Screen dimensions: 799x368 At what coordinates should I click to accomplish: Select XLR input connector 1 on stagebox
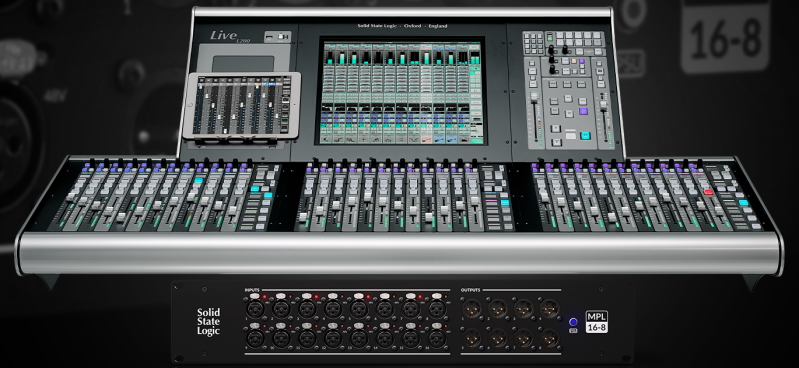(255, 309)
